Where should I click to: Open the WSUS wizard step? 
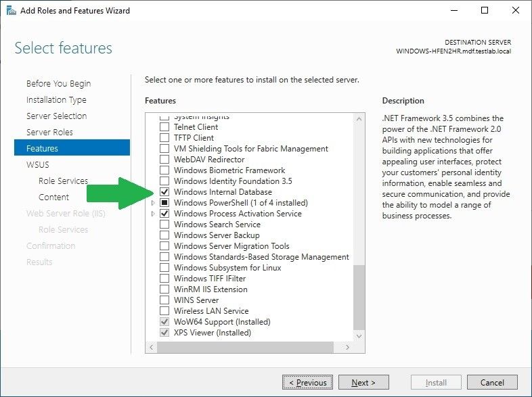point(38,165)
